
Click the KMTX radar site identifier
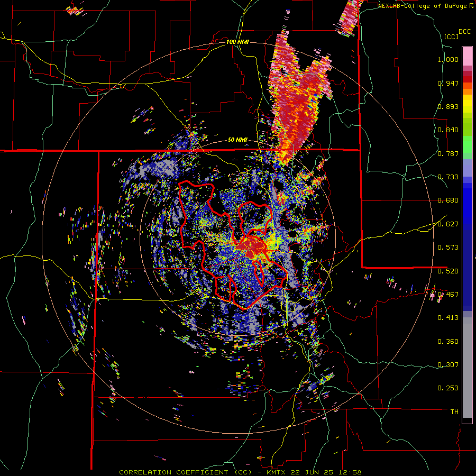click(277, 472)
